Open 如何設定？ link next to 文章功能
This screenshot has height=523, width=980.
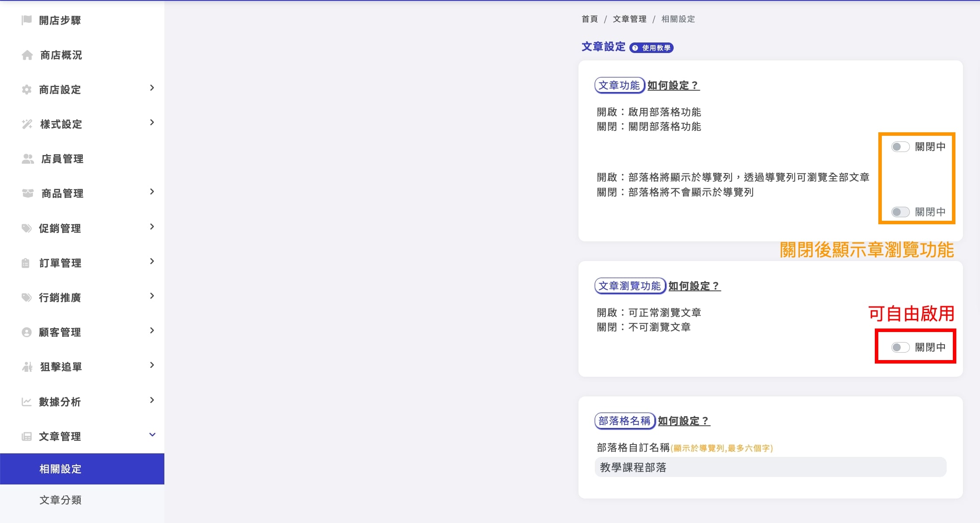[673, 85]
